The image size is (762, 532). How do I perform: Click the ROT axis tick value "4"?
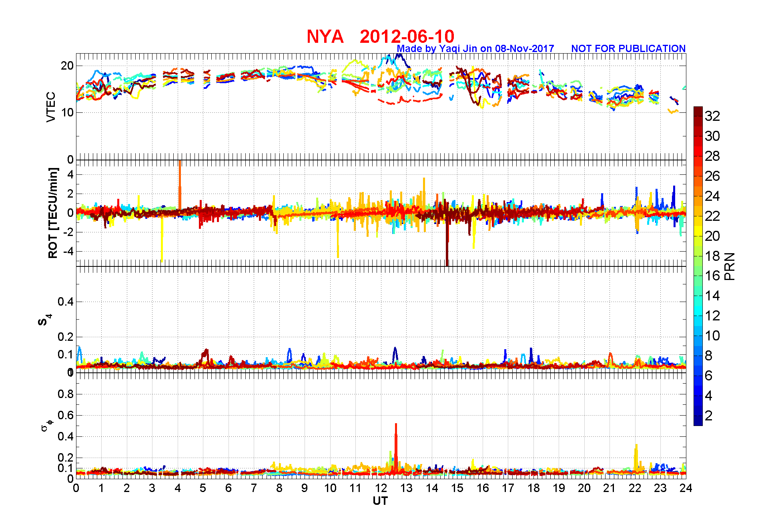(70, 174)
